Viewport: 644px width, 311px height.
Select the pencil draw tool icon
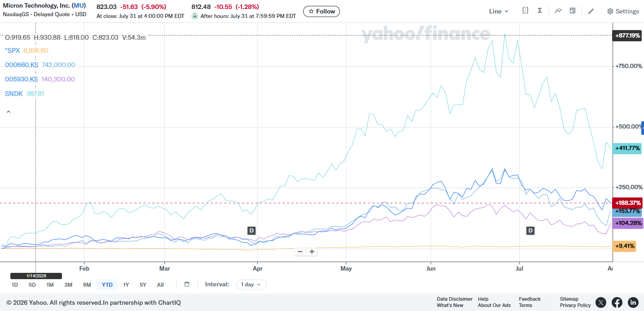coord(591,11)
